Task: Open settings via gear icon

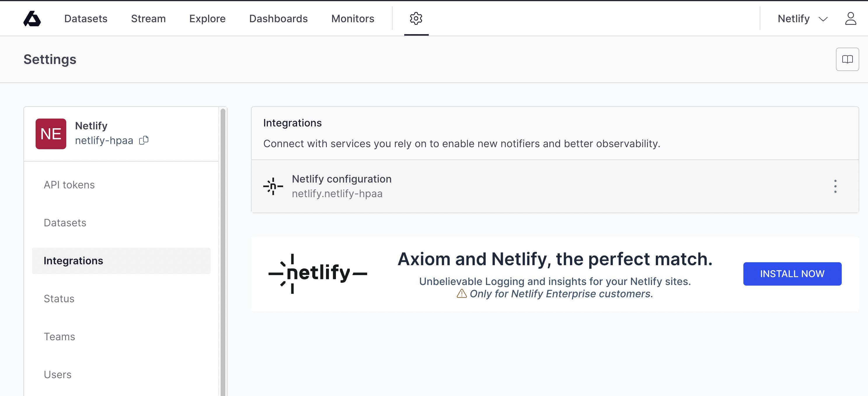Action: (x=416, y=18)
